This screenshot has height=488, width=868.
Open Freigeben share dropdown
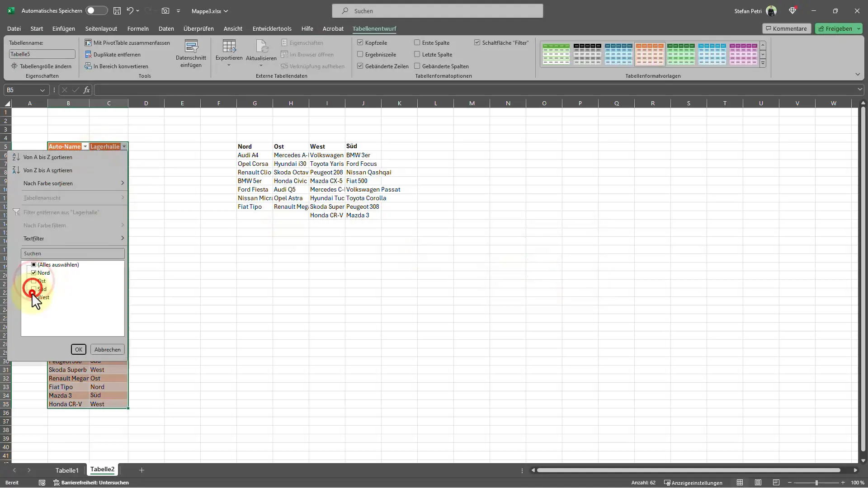tap(859, 28)
